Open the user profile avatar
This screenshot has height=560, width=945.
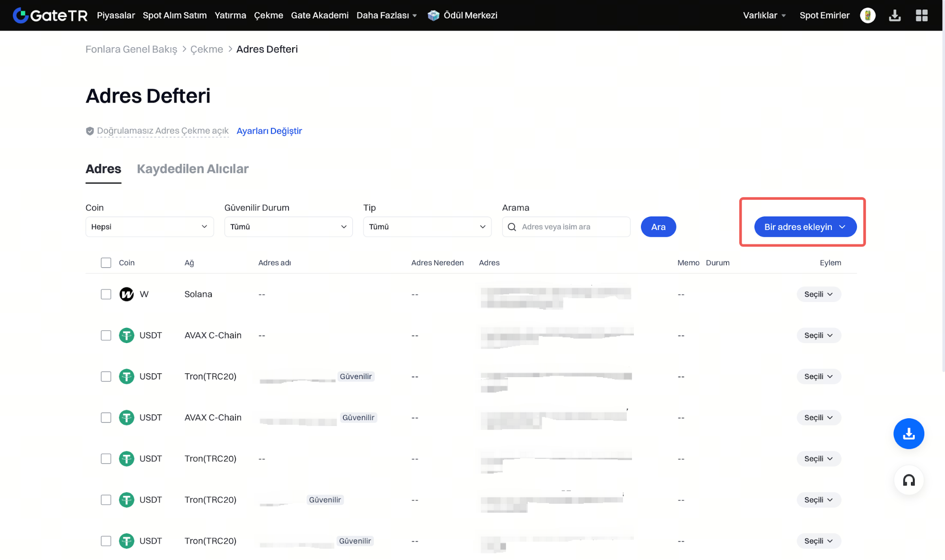point(867,15)
